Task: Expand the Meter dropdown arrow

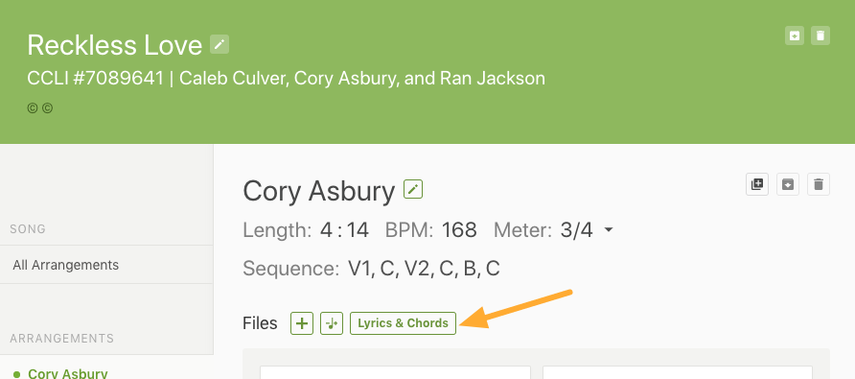Action: (x=609, y=230)
